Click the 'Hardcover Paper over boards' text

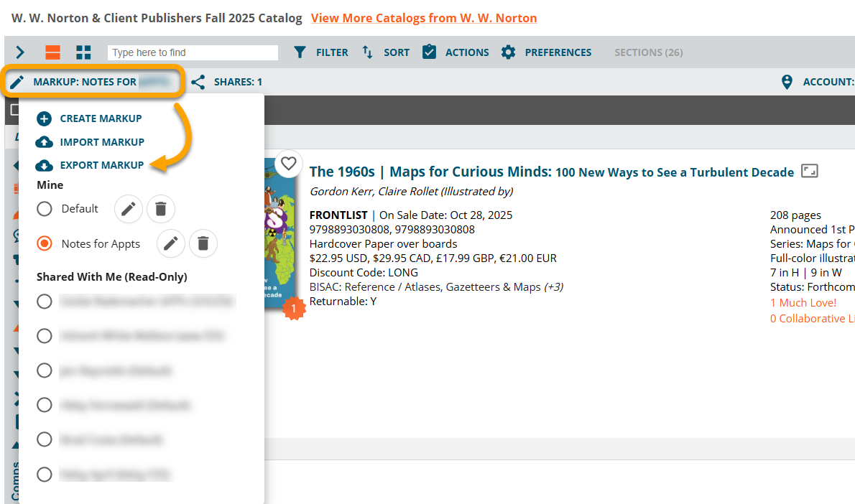click(384, 244)
